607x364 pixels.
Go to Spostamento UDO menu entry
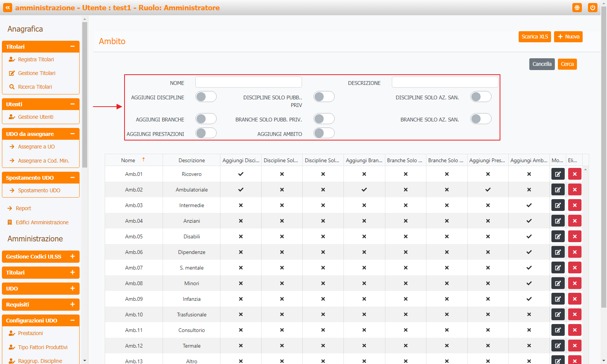(39, 190)
